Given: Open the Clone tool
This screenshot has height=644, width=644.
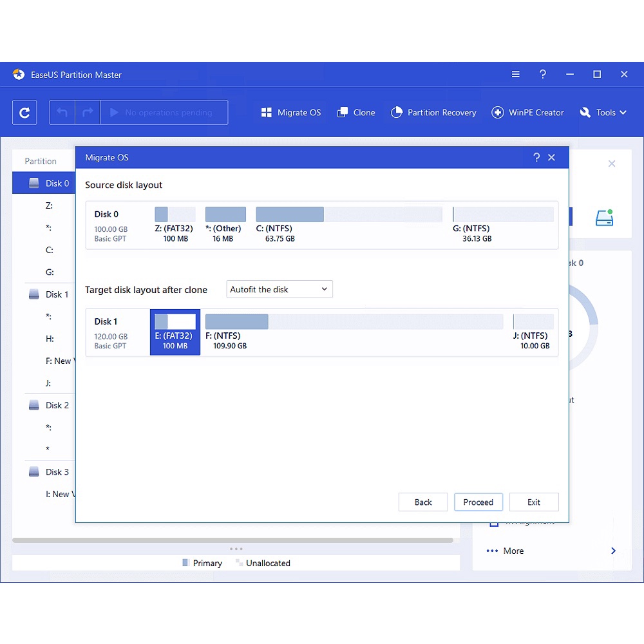Looking at the screenshot, I should pos(355,113).
